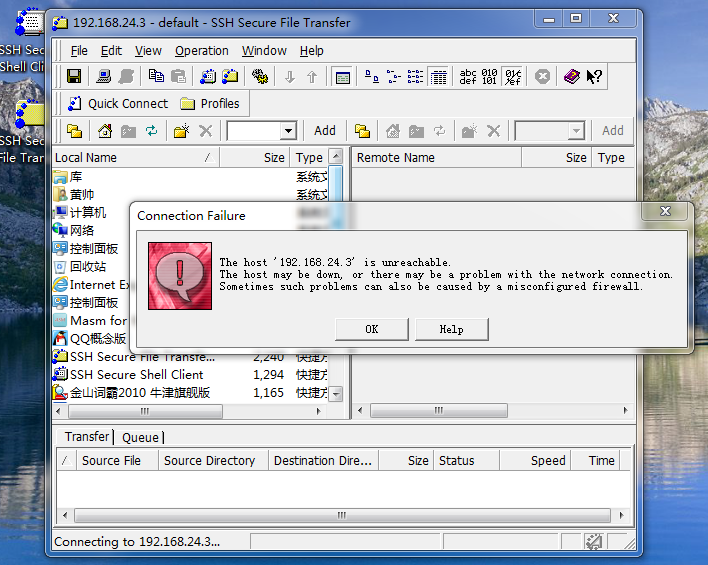Click Quick Connect

click(x=118, y=104)
